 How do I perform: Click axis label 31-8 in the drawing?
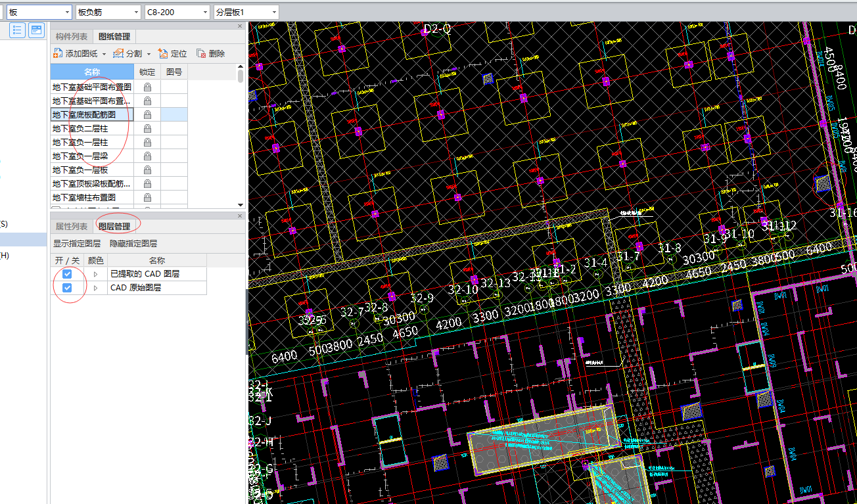click(669, 248)
